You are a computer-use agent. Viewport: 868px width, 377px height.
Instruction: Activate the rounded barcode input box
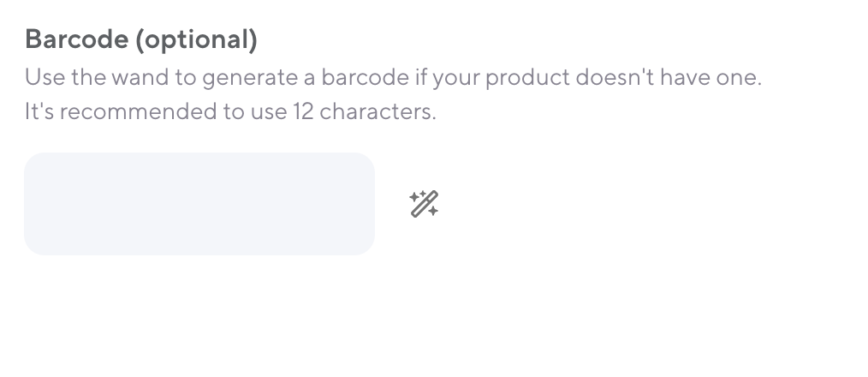[x=199, y=204]
